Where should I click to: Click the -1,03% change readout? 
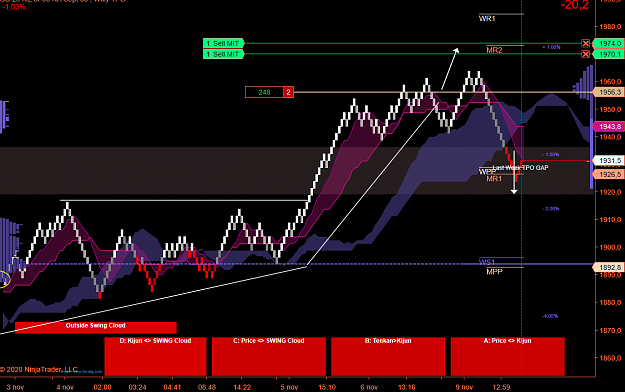tap(14, 7)
